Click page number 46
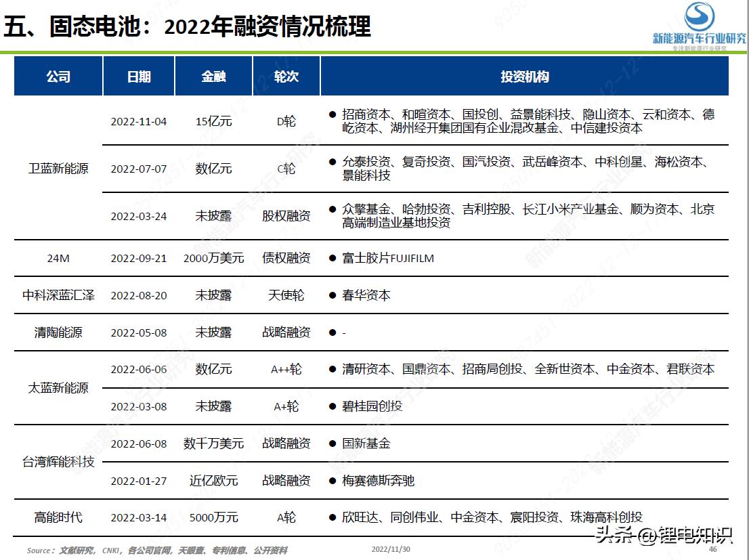 713,549
